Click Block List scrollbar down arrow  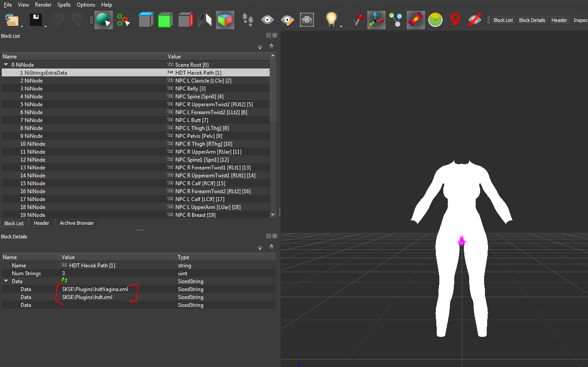[x=273, y=215]
